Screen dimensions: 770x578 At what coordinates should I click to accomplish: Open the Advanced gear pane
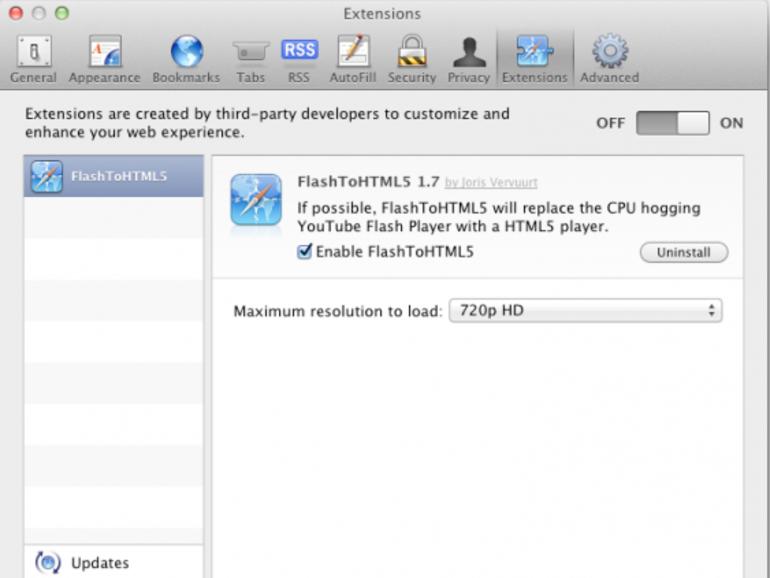tap(609, 59)
